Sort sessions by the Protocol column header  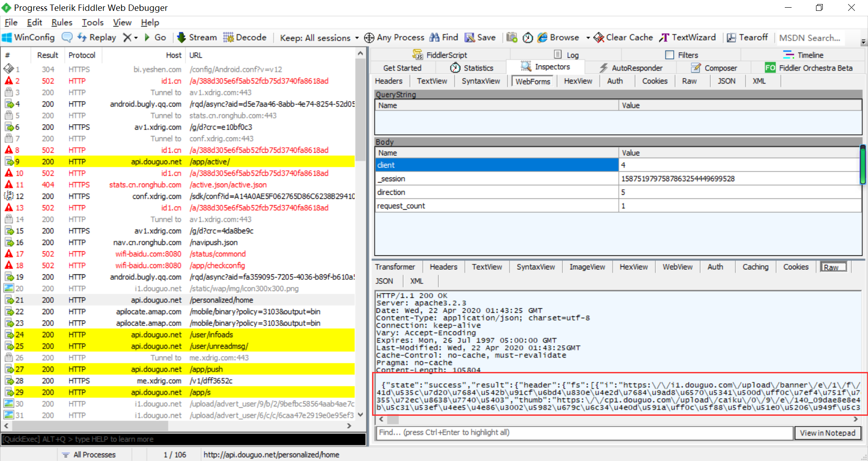pos(82,55)
